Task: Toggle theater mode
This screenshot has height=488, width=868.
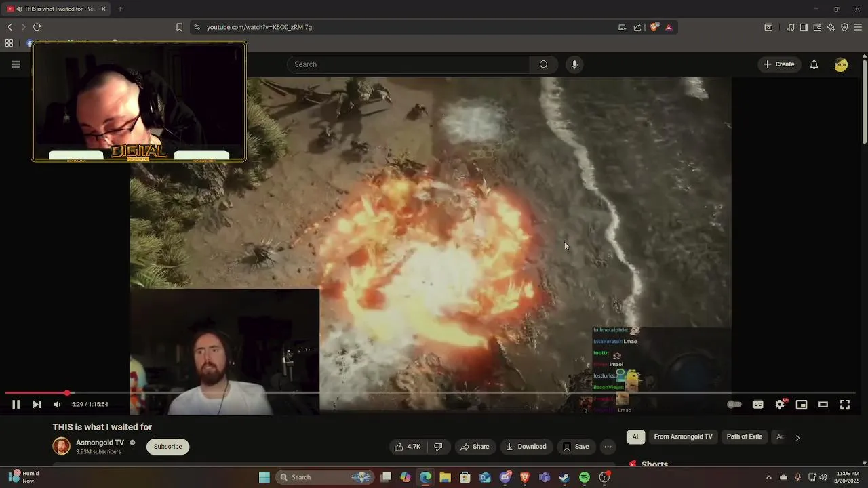Action: pyautogui.click(x=823, y=405)
